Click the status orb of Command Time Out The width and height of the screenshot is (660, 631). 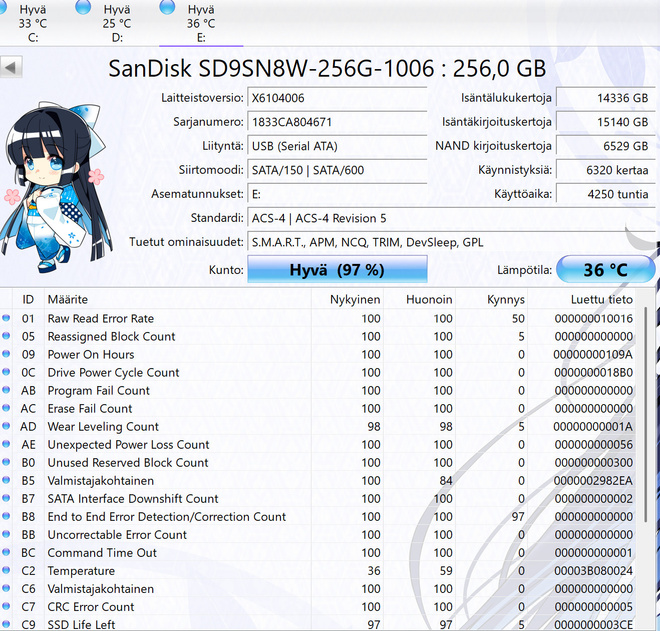coord(6,552)
